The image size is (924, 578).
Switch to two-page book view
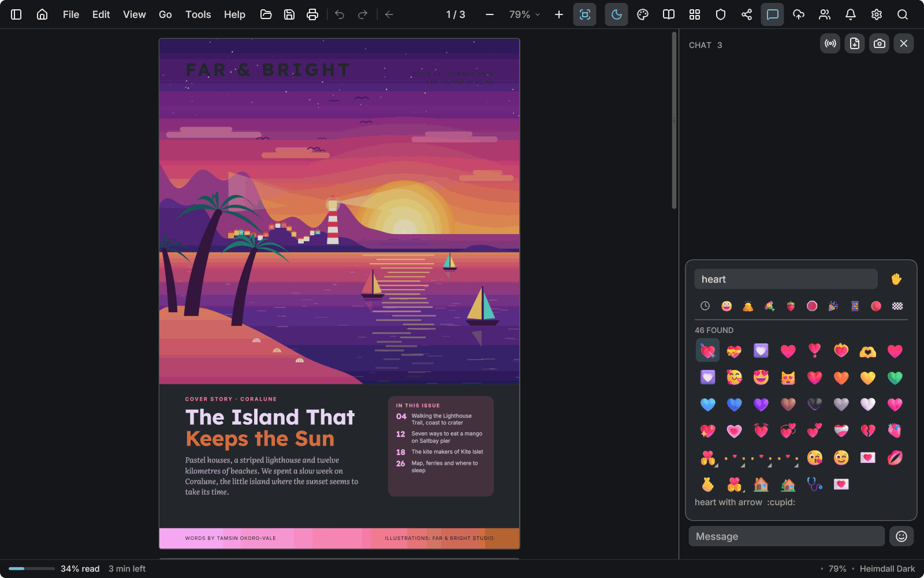(669, 14)
